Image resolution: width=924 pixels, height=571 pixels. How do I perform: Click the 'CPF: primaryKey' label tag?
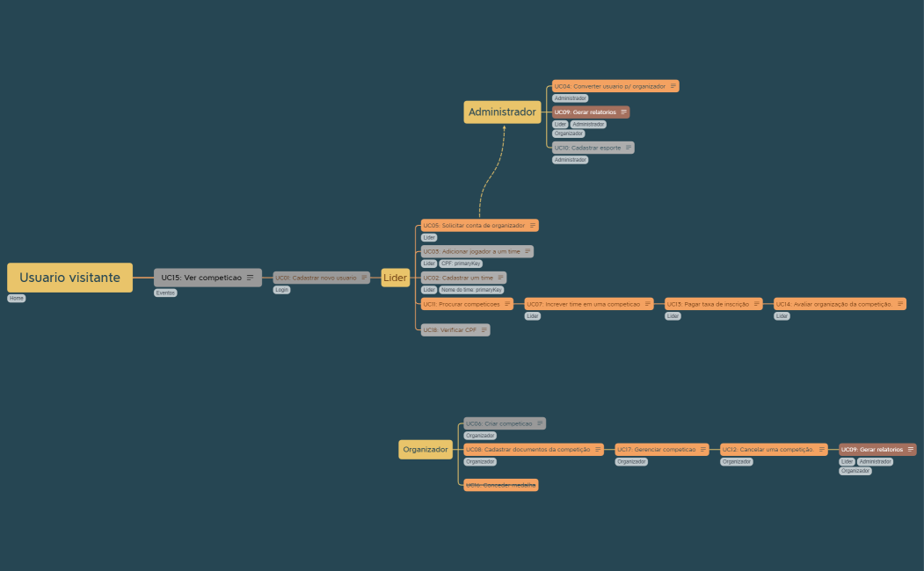461,264
